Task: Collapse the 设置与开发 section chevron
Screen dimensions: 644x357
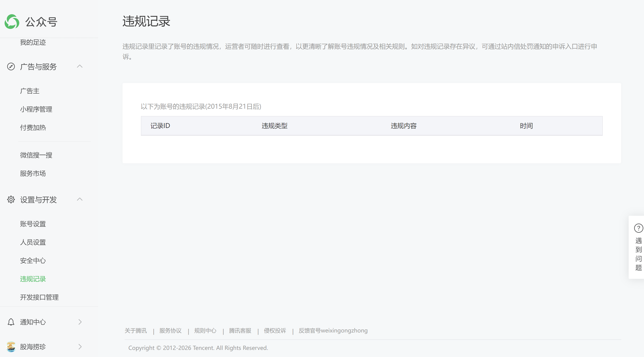Action: coord(80,199)
